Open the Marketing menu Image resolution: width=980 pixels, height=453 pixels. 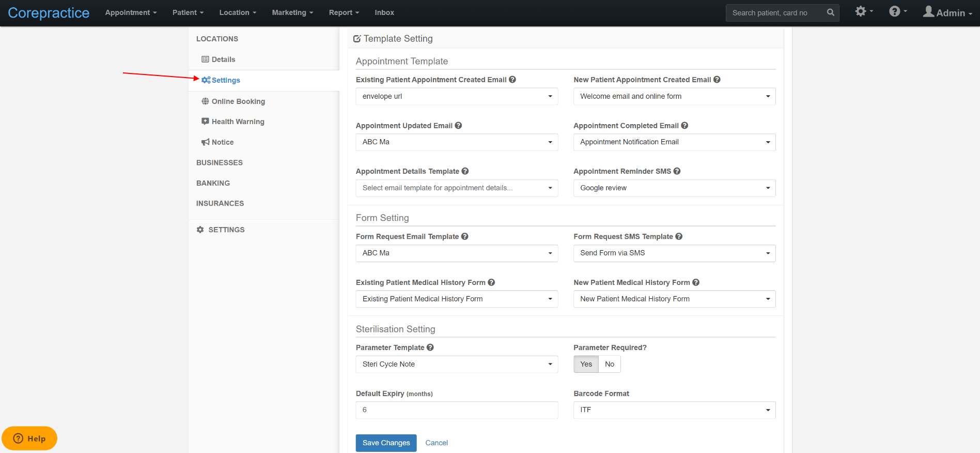click(x=292, y=12)
